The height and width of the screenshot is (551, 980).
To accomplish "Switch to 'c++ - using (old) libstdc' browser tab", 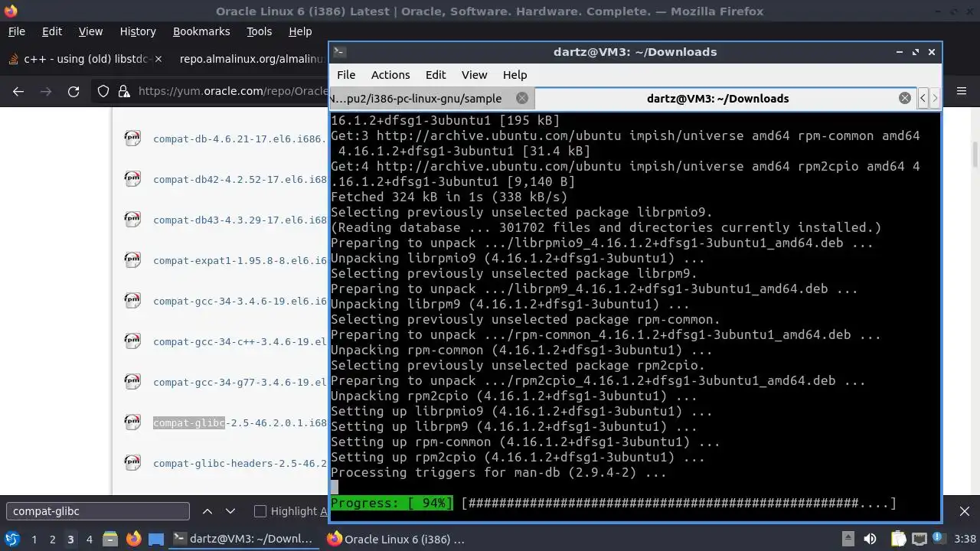I will [x=84, y=58].
